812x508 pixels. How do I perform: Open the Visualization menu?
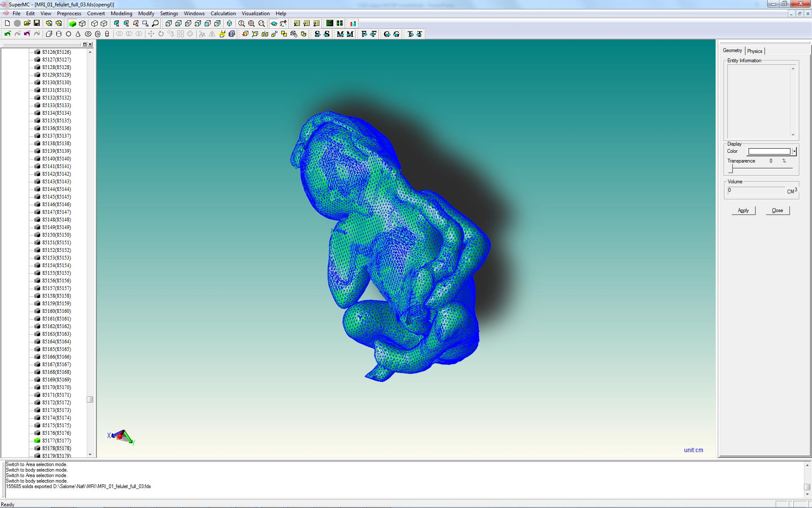(x=255, y=13)
